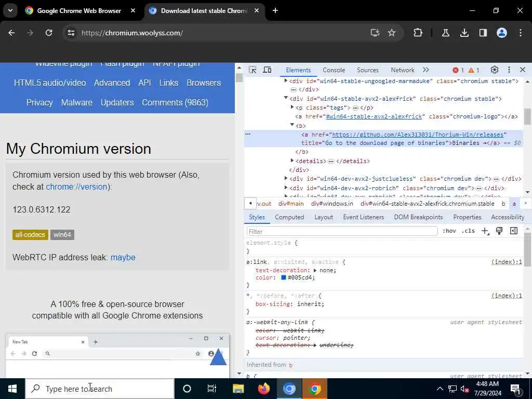Close the DevTools panel
The height and width of the screenshot is (399, 532).
pos(523,70)
